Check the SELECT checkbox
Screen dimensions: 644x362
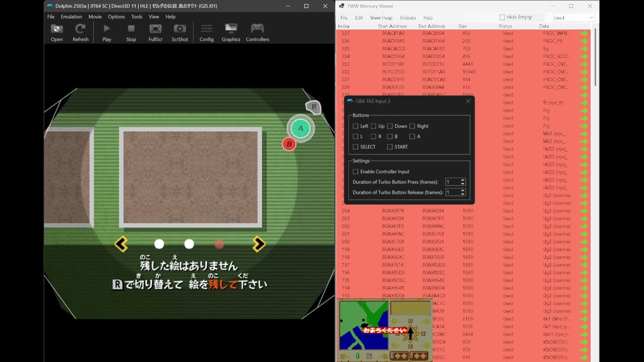[x=356, y=147]
